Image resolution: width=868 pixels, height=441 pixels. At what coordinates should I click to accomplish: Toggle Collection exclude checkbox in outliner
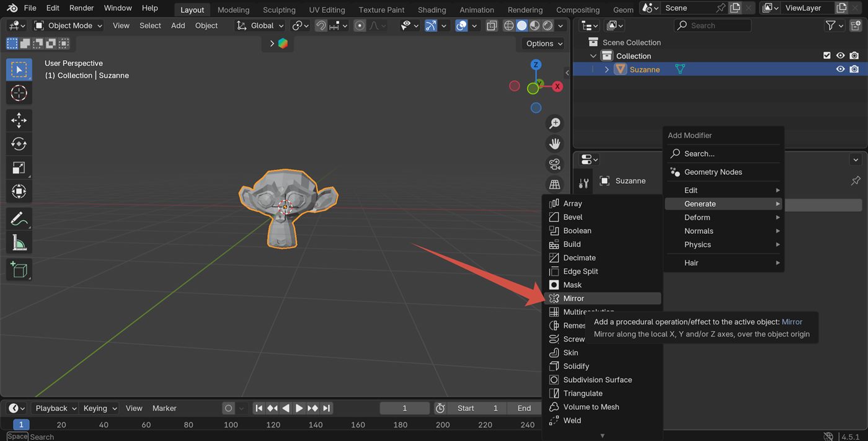pos(826,56)
